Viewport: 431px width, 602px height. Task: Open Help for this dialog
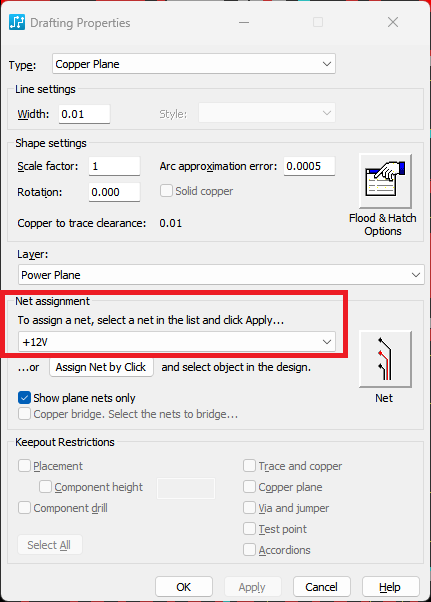pos(390,587)
